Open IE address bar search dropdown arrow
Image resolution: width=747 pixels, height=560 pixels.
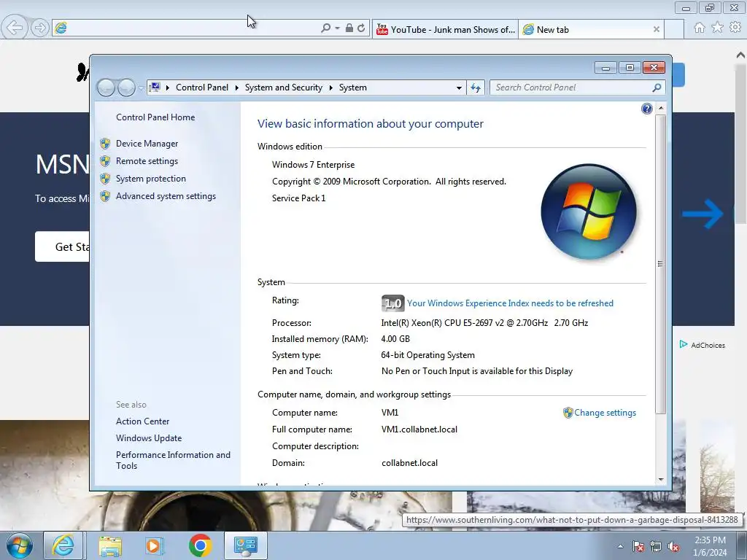[337, 28]
